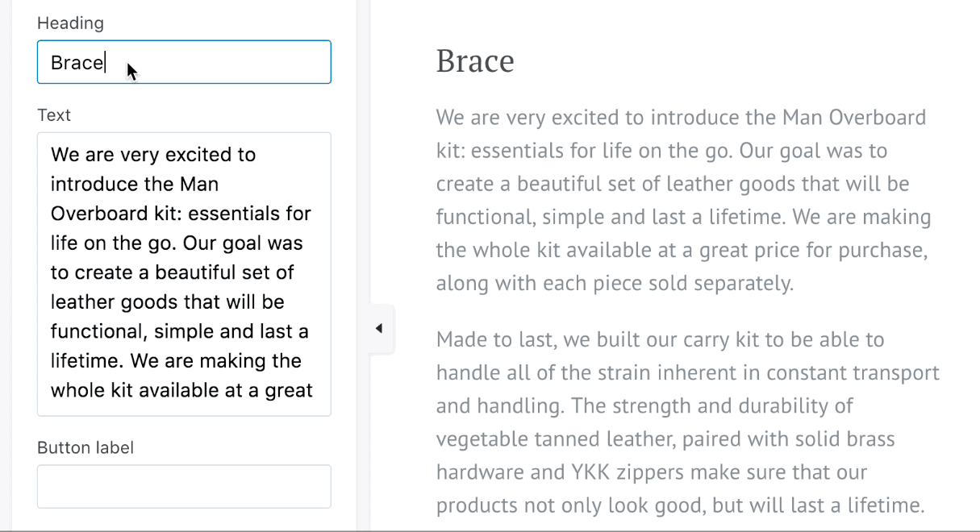The height and width of the screenshot is (532, 980).
Task: Click the "Button label" caption
Action: (x=85, y=447)
